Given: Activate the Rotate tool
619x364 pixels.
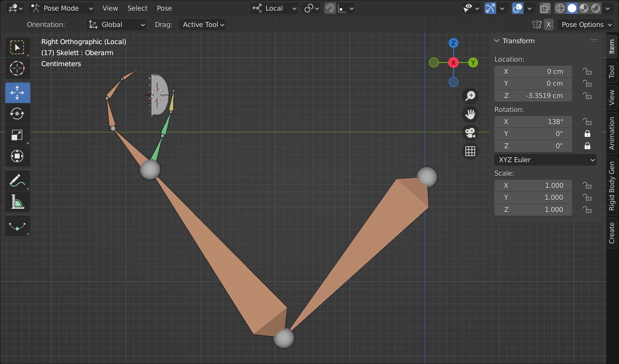Looking at the screenshot, I should pyautogui.click(x=17, y=114).
